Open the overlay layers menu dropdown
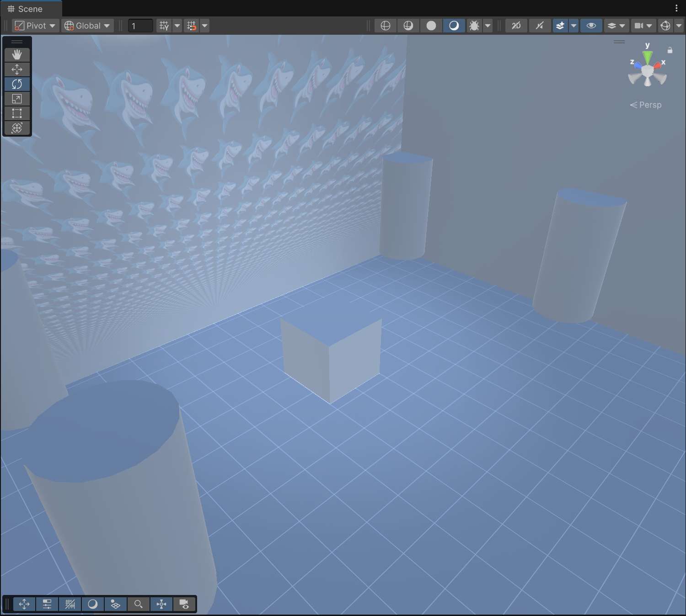This screenshot has height=616, width=686. pos(616,26)
